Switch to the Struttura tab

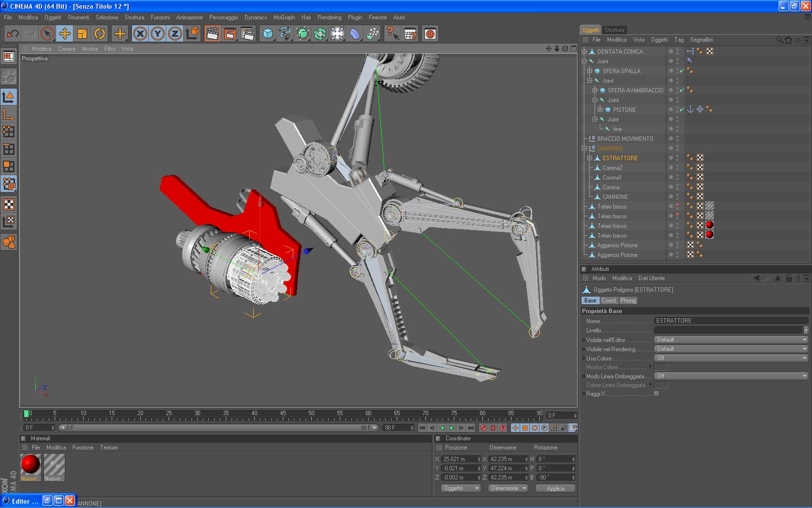pos(614,30)
